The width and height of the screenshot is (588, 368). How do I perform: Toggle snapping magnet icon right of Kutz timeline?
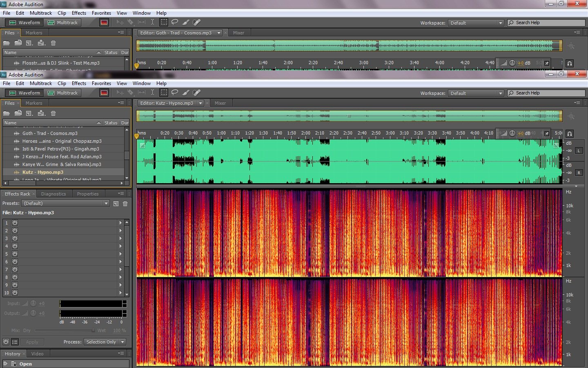click(x=570, y=133)
